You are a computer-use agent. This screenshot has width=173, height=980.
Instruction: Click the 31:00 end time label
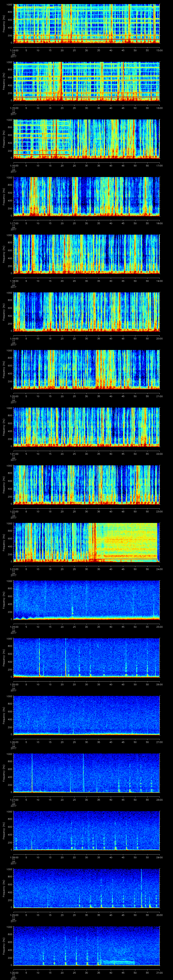tap(159, 972)
